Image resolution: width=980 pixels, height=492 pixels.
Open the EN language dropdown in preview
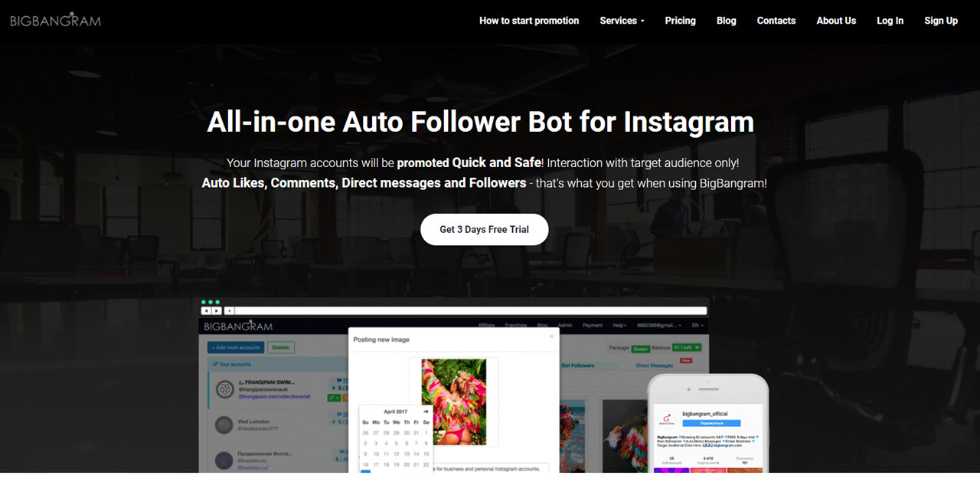pos(697,325)
